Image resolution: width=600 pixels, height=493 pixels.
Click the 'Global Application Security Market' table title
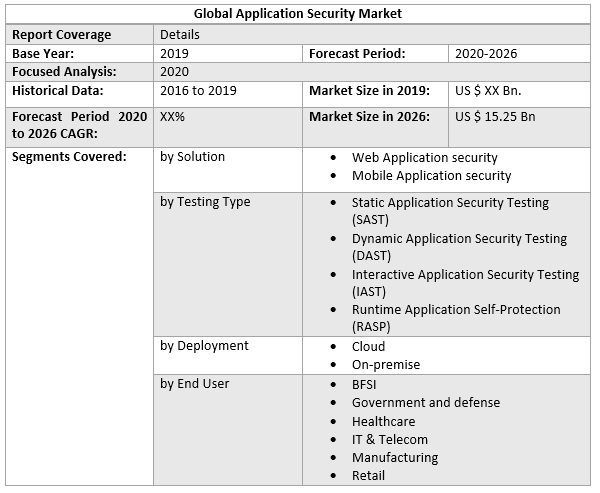tap(299, 14)
